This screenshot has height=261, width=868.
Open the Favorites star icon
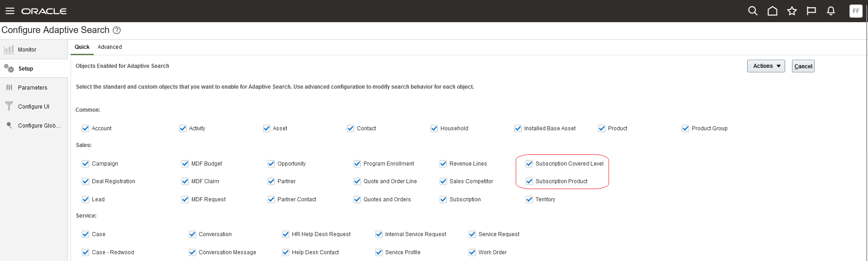tap(792, 11)
